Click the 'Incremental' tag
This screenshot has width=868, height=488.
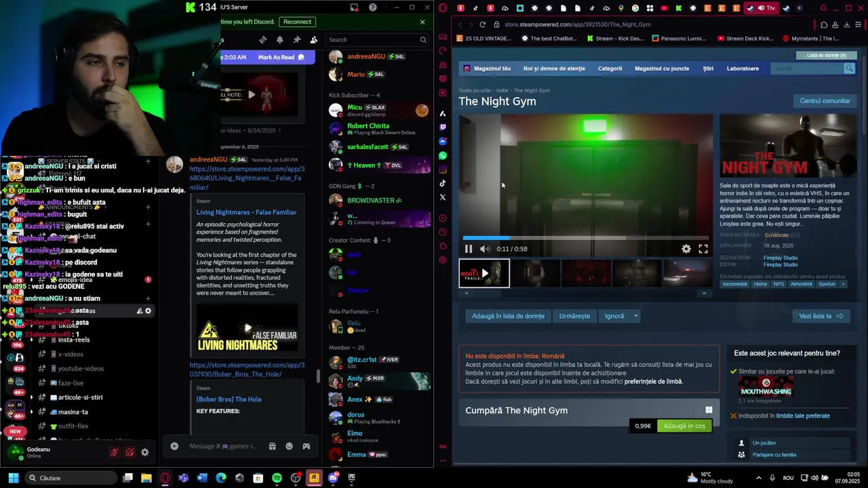pos(734,284)
